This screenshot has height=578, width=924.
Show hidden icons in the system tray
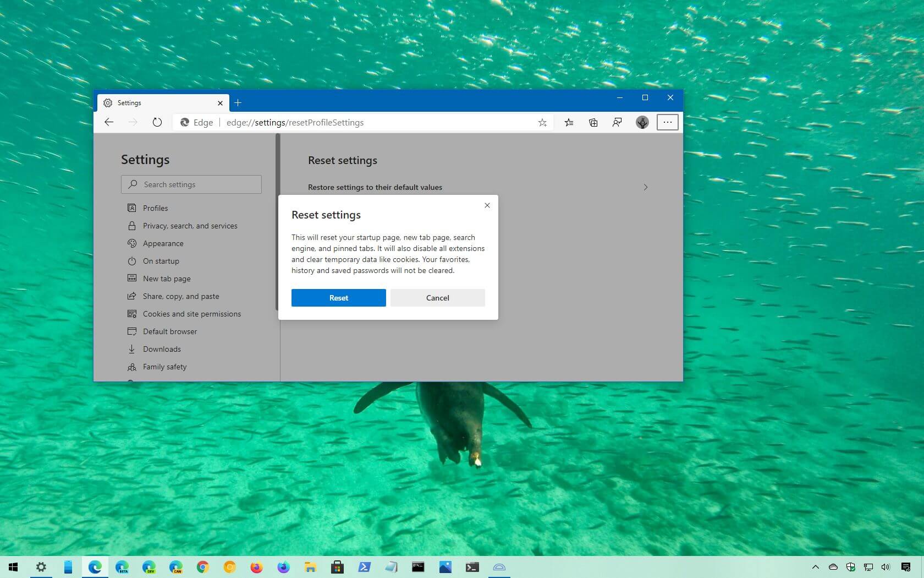click(816, 568)
